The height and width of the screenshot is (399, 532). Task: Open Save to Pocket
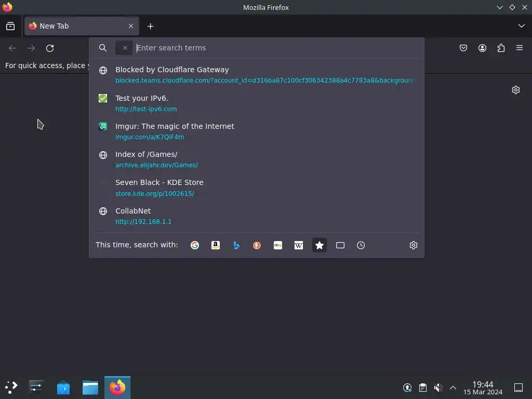coord(463,48)
